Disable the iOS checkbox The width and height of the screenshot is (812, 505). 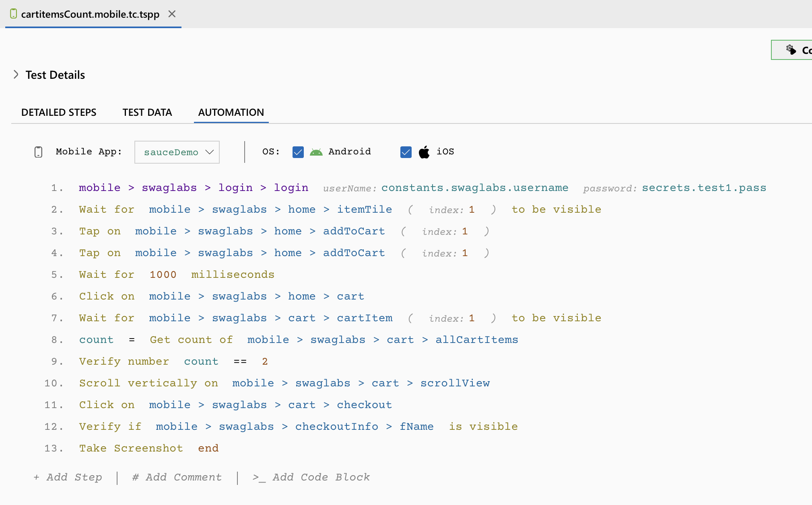click(x=406, y=152)
